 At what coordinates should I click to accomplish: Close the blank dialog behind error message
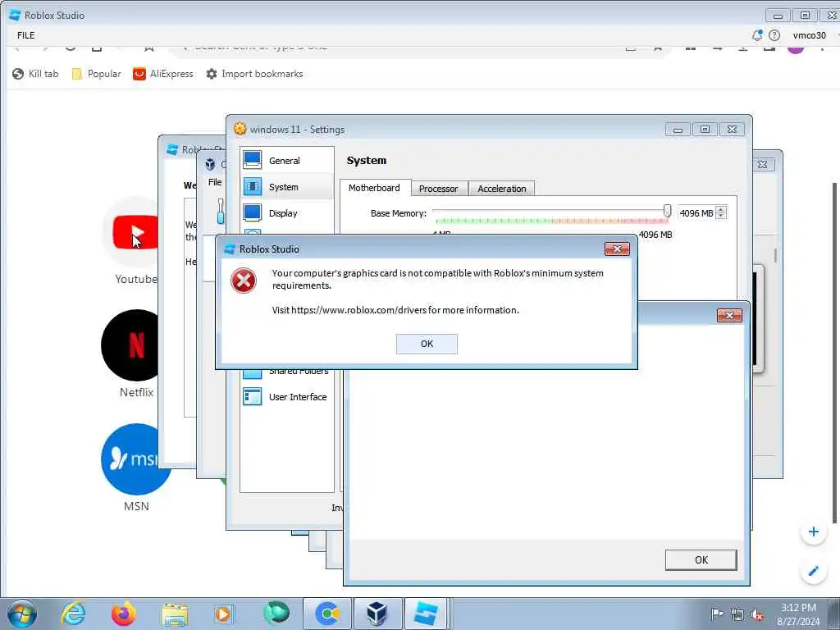[x=729, y=316]
